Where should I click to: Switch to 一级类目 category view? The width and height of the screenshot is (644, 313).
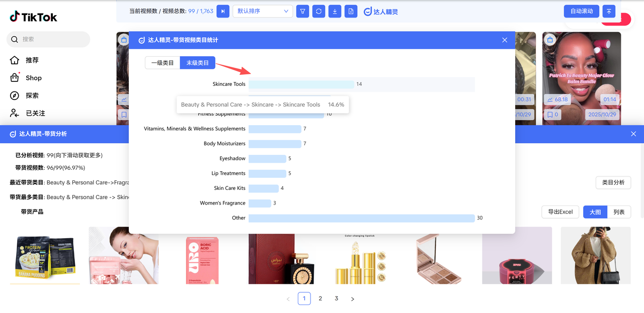tap(163, 63)
